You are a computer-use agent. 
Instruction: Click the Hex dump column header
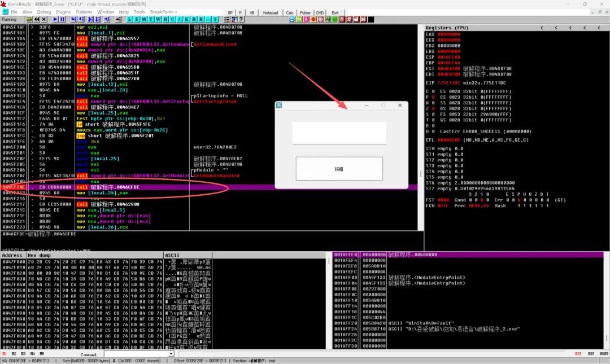click(x=95, y=256)
